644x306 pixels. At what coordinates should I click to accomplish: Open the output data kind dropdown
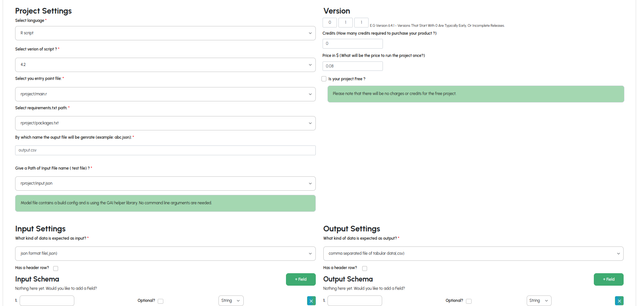pos(473,254)
